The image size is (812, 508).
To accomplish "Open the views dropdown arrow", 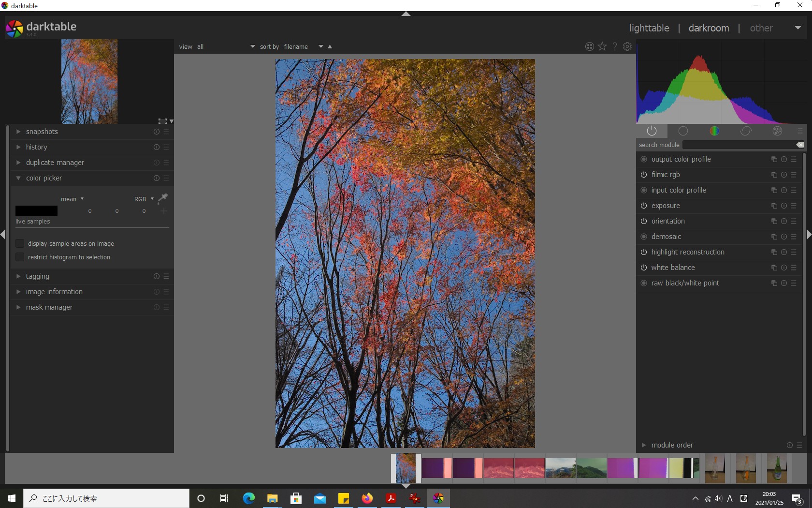I will [798, 28].
